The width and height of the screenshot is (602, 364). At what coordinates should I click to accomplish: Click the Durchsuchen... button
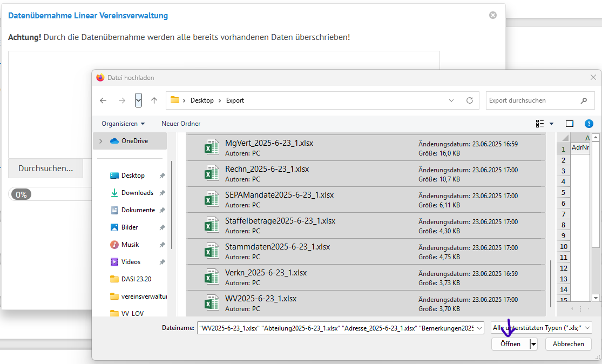(45, 168)
